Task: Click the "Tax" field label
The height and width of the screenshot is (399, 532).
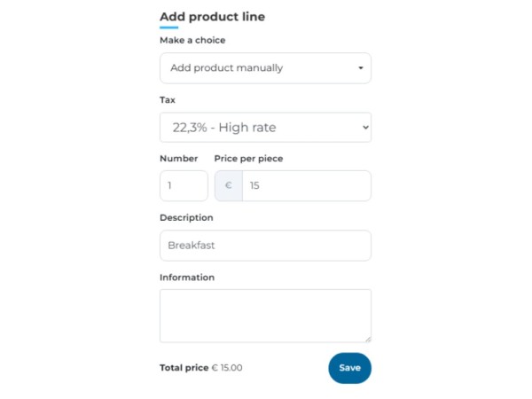Action: [168, 100]
